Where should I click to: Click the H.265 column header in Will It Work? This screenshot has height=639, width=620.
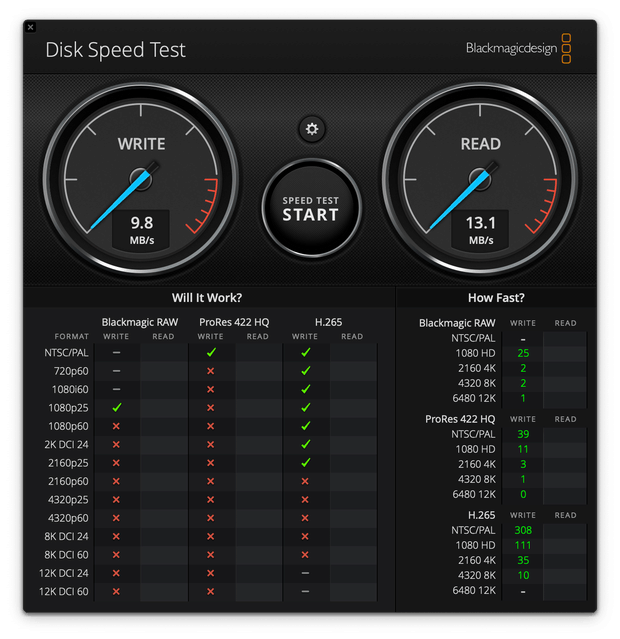(329, 322)
